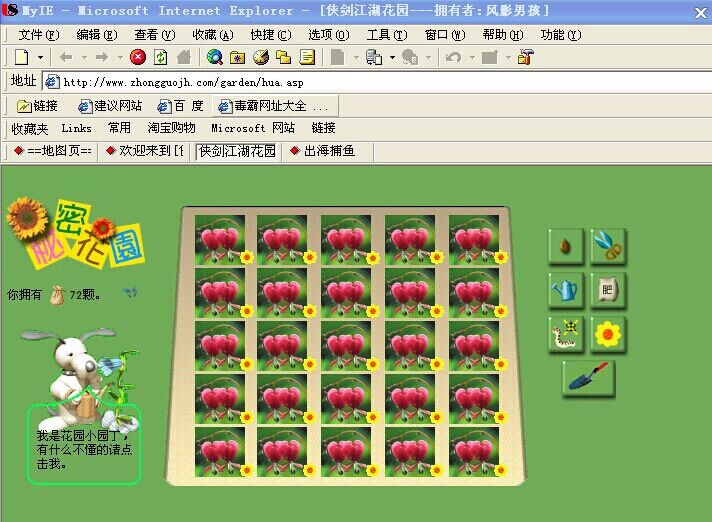Open the 窗口(W) menu
Screen dimensions: 712x522
tap(445, 35)
